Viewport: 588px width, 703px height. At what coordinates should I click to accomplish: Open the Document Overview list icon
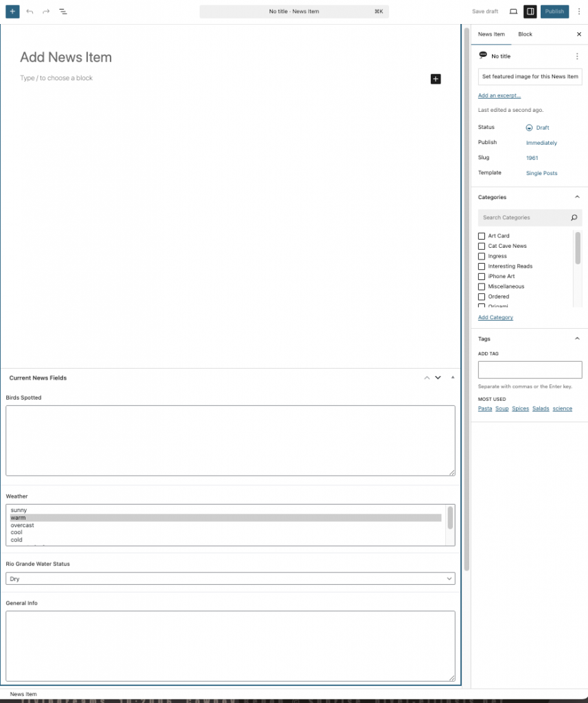coord(63,12)
